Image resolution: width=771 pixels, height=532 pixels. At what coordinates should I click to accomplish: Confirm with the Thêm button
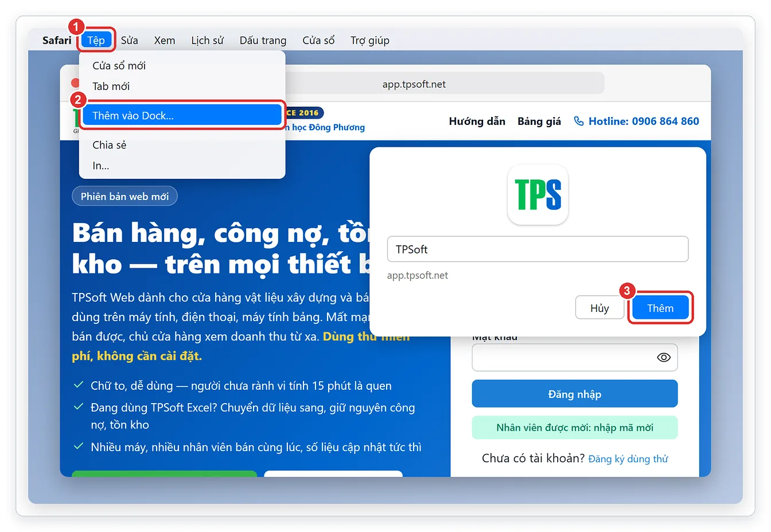click(660, 308)
